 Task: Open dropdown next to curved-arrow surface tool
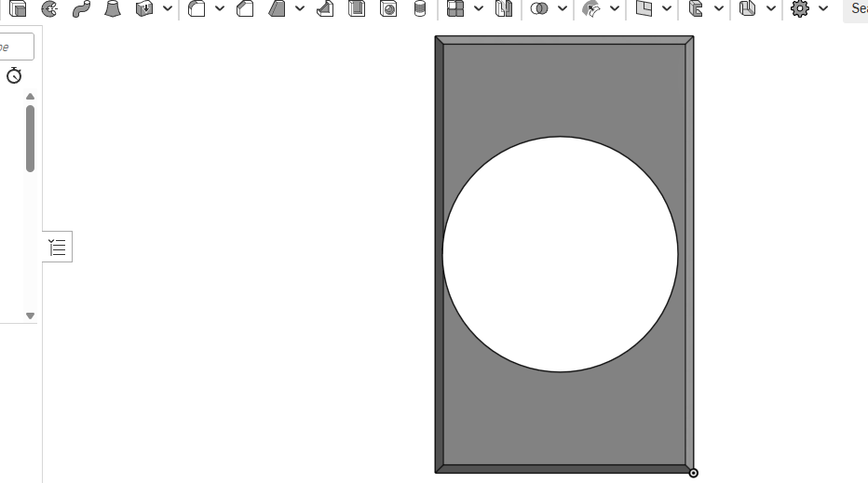click(x=615, y=8)
